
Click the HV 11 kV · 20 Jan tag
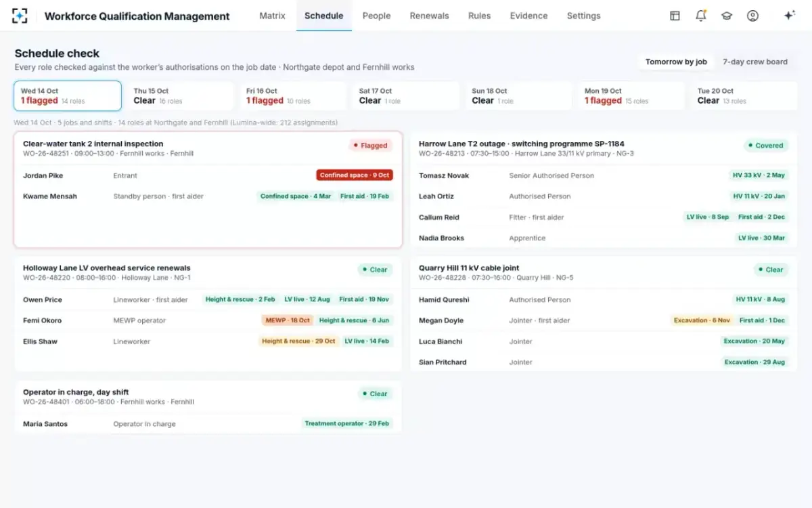pyautogui.click(x=759, y=196)
